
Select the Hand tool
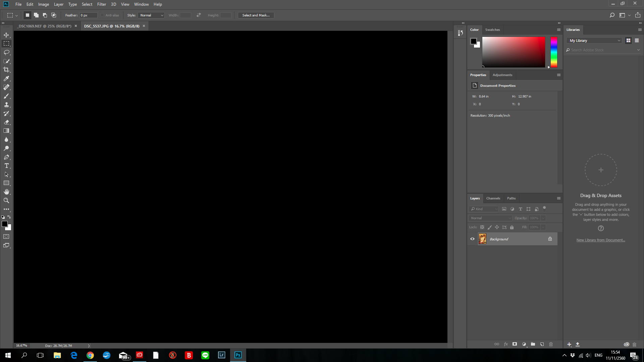coord(7,192)
